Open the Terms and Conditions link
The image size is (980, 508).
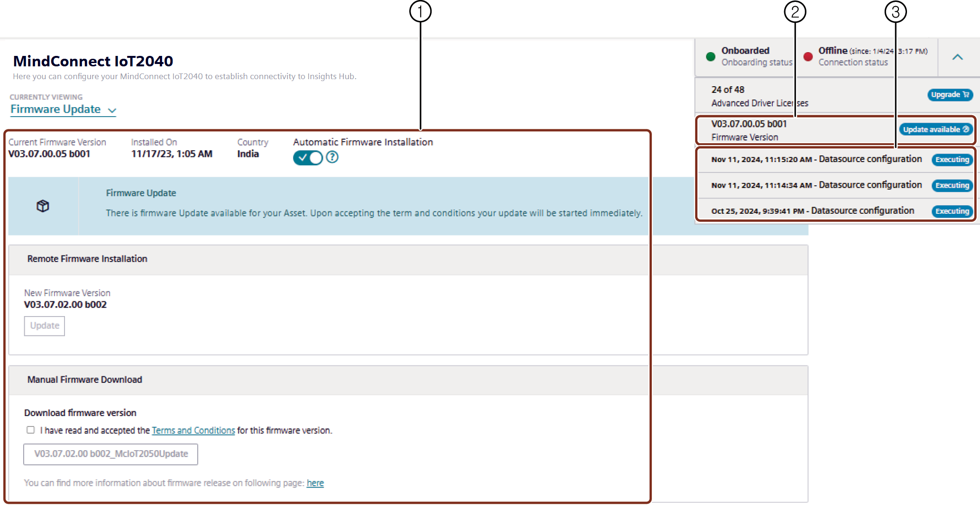[193, 430]
